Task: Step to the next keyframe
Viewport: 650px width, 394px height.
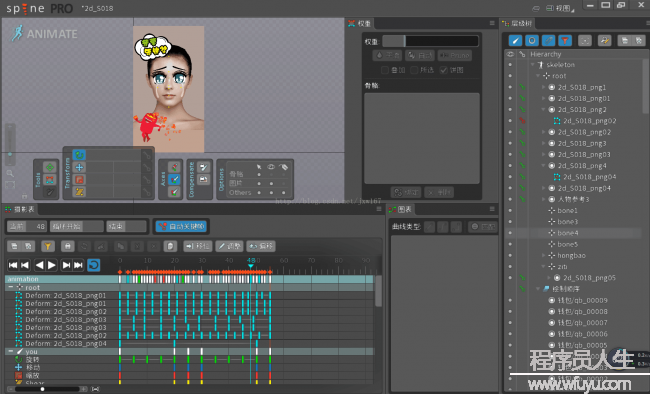Action: click(x=66, y=265)
